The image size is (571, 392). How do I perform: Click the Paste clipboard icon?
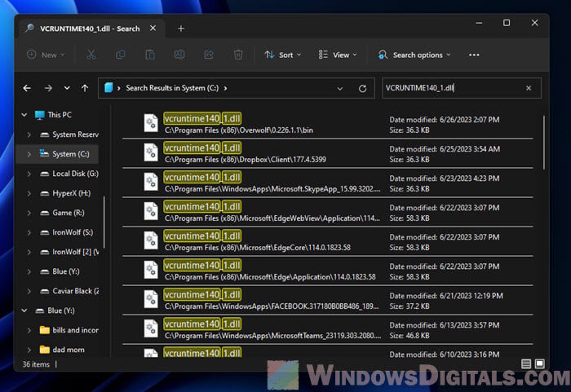(149, 55)
